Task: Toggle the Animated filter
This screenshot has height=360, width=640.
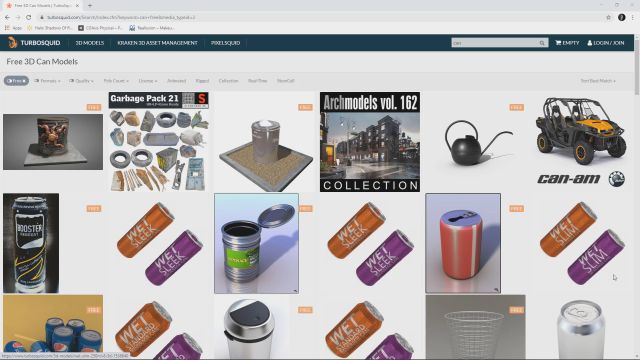Action: 177,81
